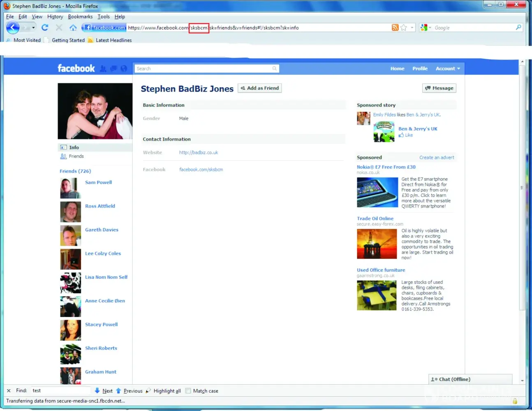Open the Bookmarks menu

(80, 17)
